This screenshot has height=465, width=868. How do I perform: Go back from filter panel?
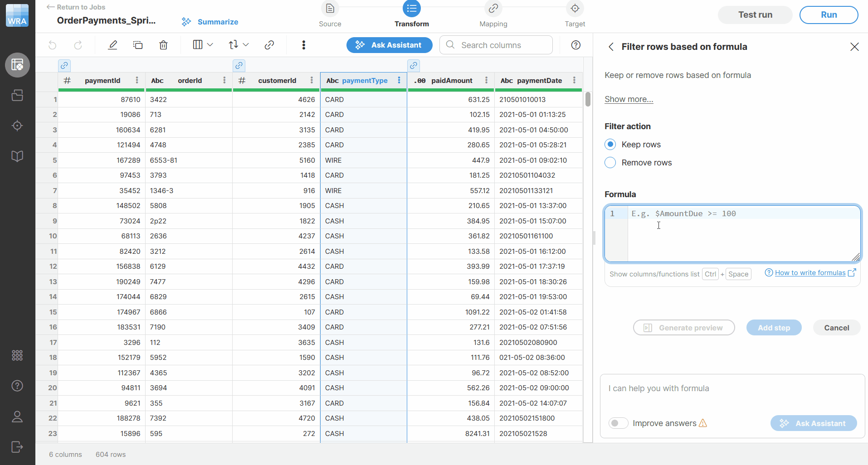[x=611, y=47]
